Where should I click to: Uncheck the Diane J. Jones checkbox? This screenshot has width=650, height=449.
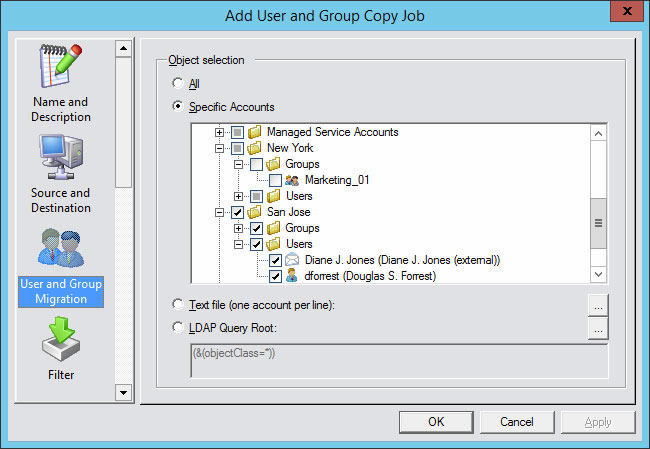tap(275, 260)
